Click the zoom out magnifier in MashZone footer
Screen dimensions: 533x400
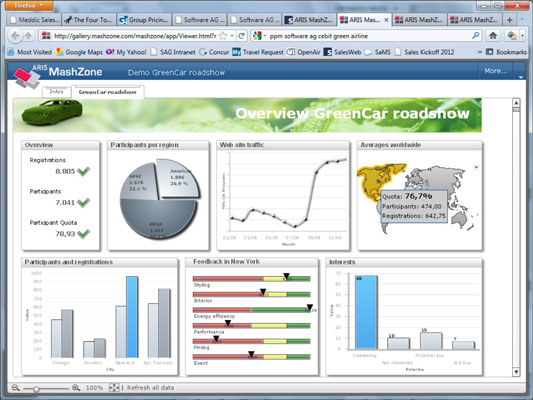point(15,387)
